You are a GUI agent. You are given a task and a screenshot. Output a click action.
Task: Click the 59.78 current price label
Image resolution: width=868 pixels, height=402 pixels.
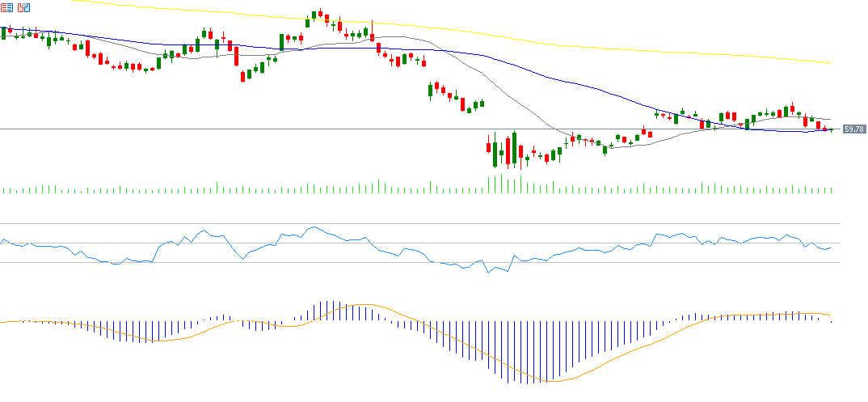point(854,129)
